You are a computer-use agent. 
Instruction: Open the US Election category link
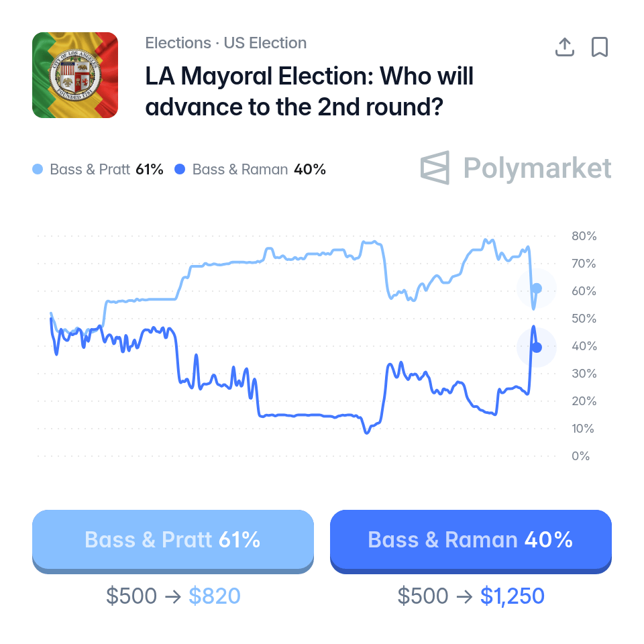click(x=265, y=43)
